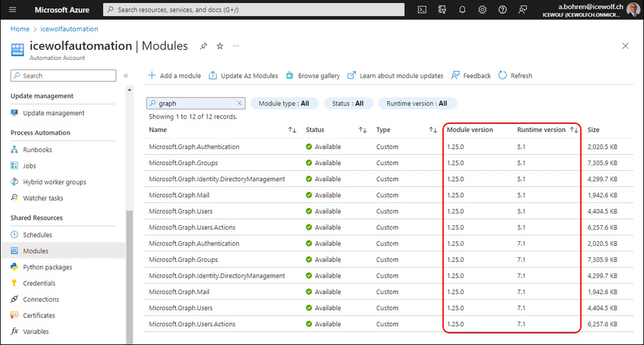The image size is (644, 345).
Task: Click the Credentials key icon
Action: click(x=14, y=283)
